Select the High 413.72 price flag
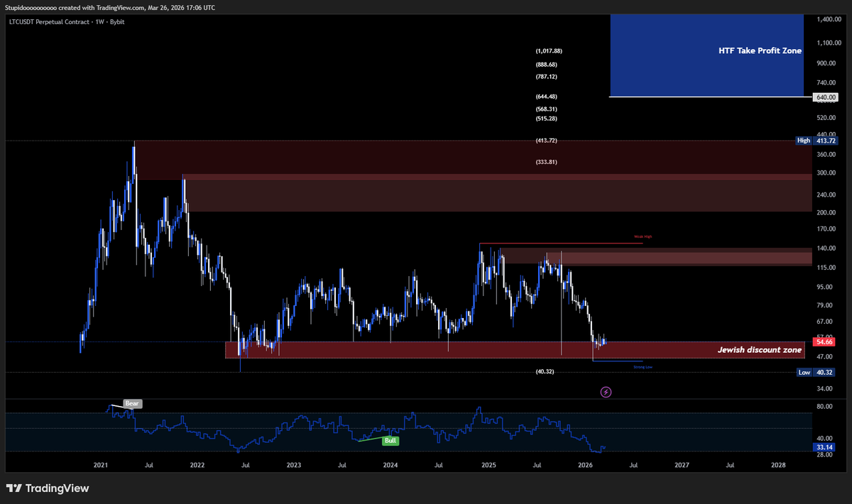The image size is (852, 504). (x=815, y=140)
